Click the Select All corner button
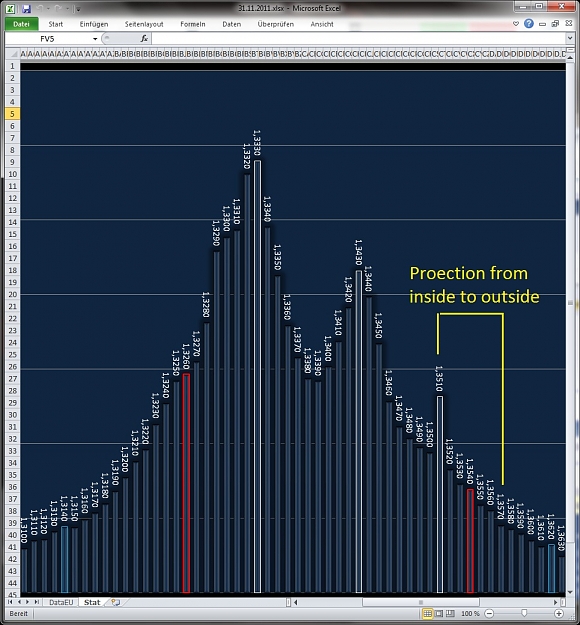Image resolution: width=580 pixels, height=625 pixels. [12, 53]
